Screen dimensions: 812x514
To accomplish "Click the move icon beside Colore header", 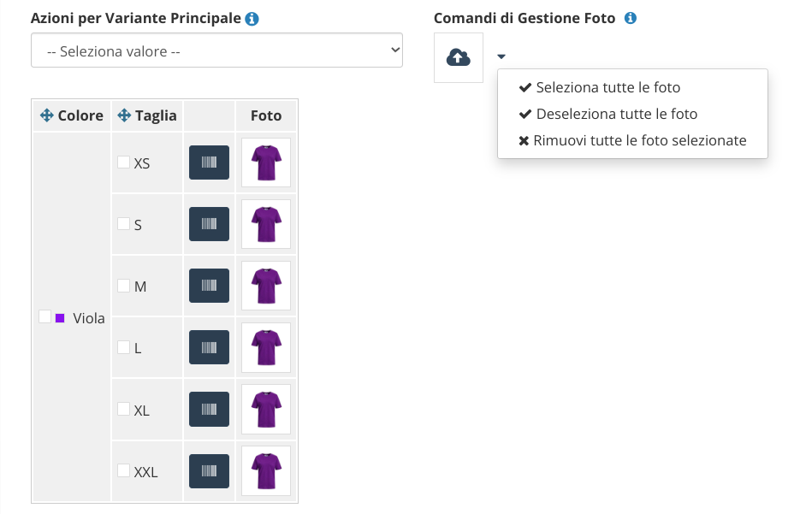I will [x=46, y=115].
